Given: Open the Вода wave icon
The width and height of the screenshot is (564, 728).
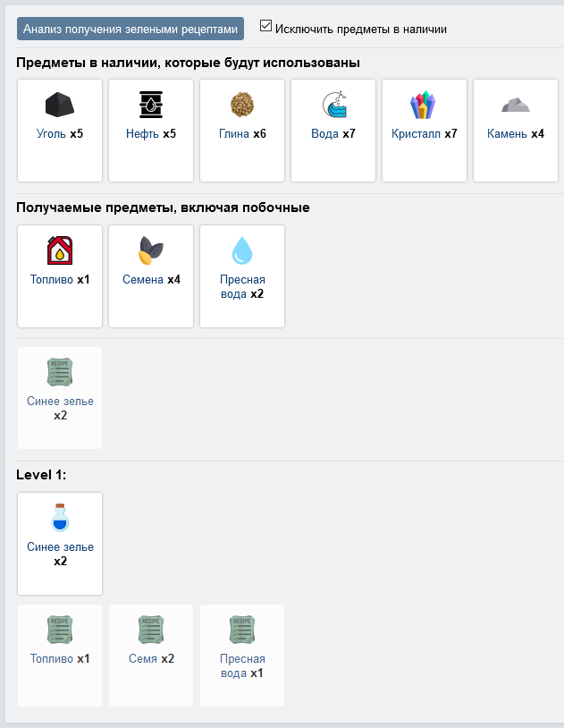Looking at the screenshot, I should 333,105.
